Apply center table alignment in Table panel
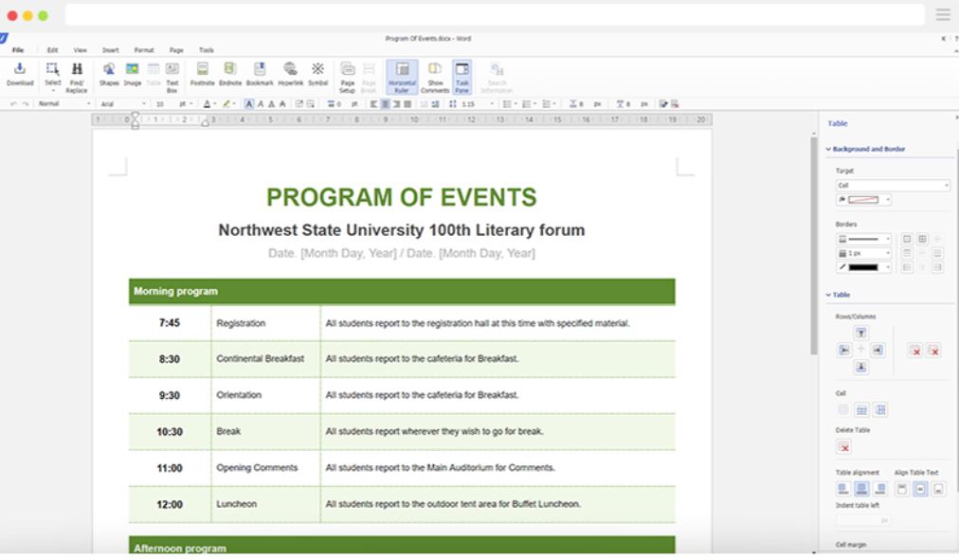Viewport: 959px width, 560px height. coord(859,487)
